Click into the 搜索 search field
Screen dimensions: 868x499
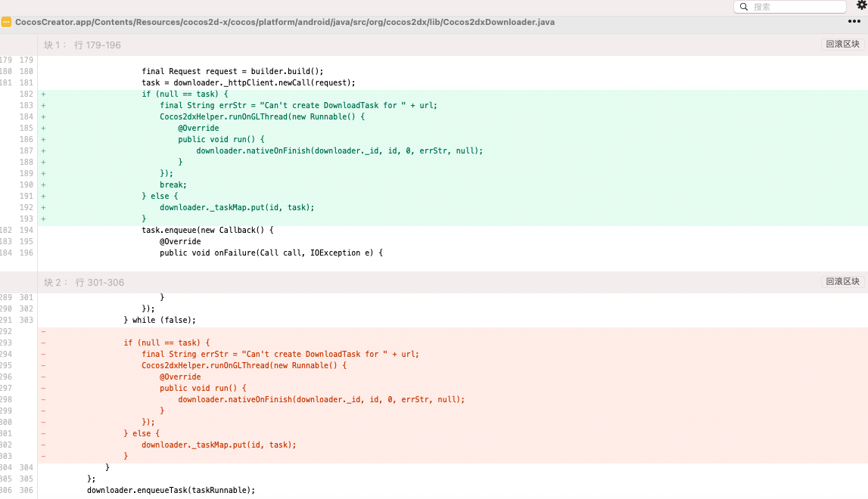795,7
